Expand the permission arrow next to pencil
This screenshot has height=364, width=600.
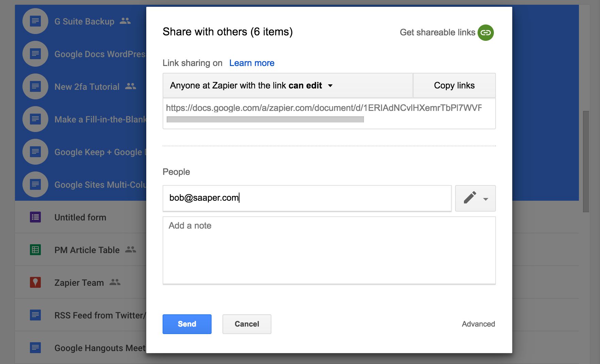[486, 199]
